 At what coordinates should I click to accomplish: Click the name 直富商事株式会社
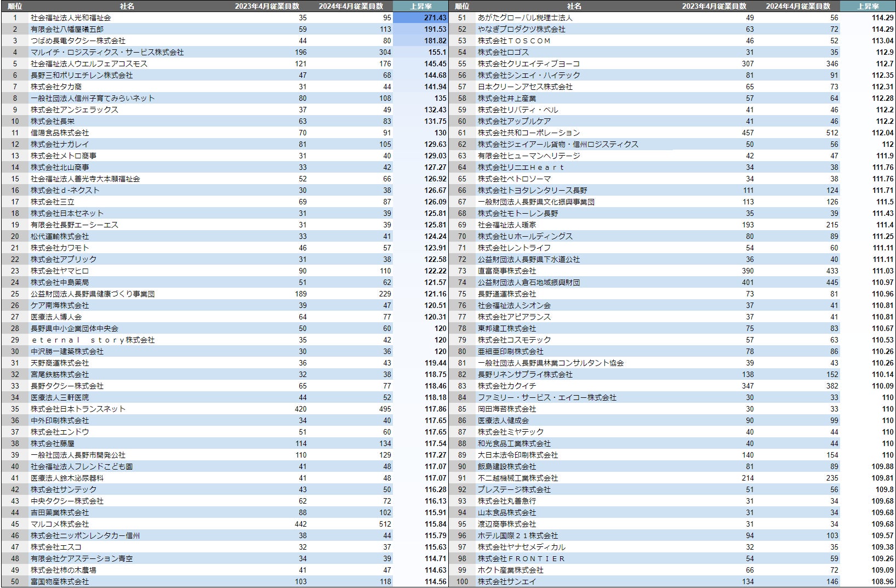point(507,271)
